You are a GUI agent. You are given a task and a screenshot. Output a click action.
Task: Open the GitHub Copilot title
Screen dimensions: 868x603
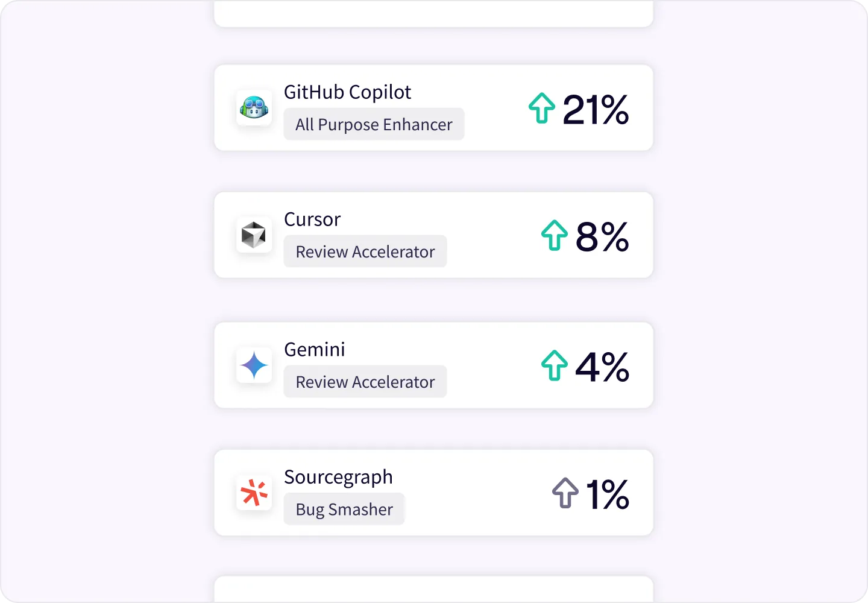click(x=347, y=92)
